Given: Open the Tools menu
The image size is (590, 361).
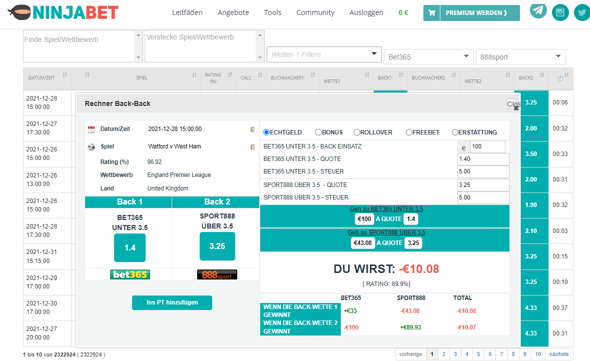Looking at the screenshot, I should pos(272,12).
